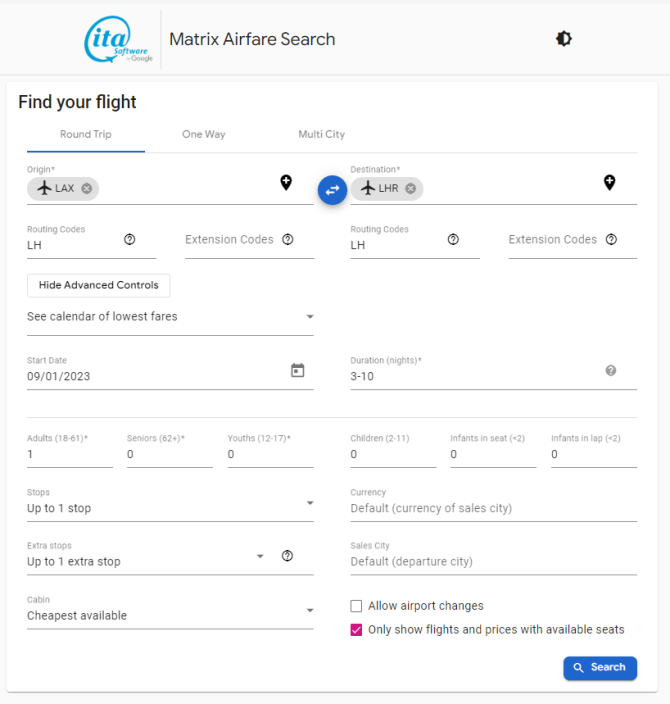Expand the Stops dropdown
The width and height of the screenshot is (670, 704).
click(170, 508)
